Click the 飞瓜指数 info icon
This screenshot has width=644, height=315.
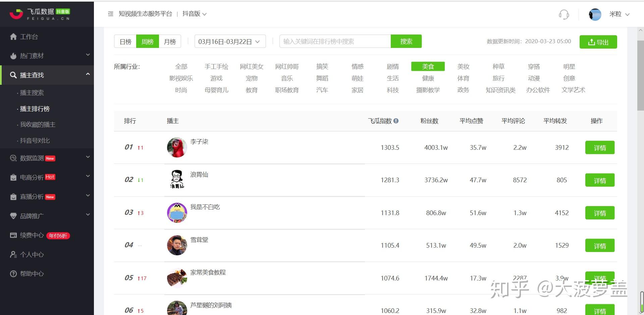coord(396,121)
